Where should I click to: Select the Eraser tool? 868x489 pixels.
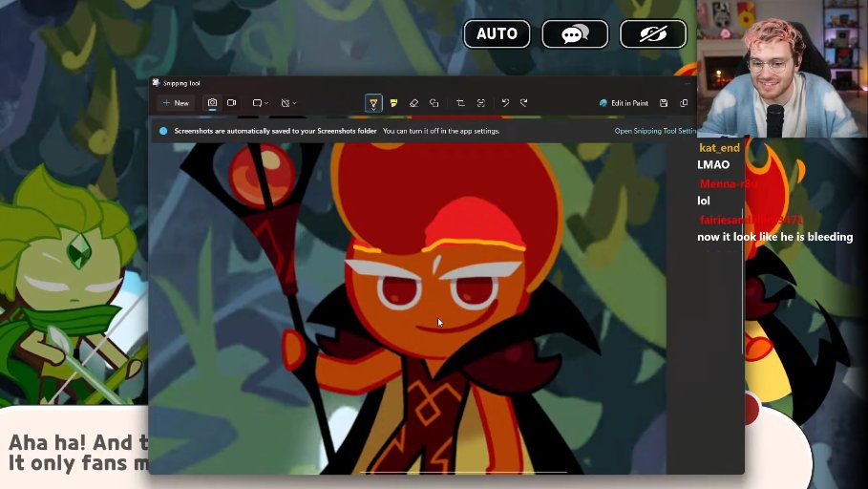[x=414, y=103]
